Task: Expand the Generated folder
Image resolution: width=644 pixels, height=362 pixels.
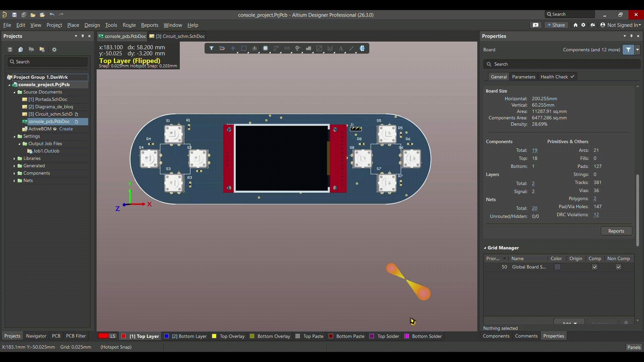Action: pos(14,166)
